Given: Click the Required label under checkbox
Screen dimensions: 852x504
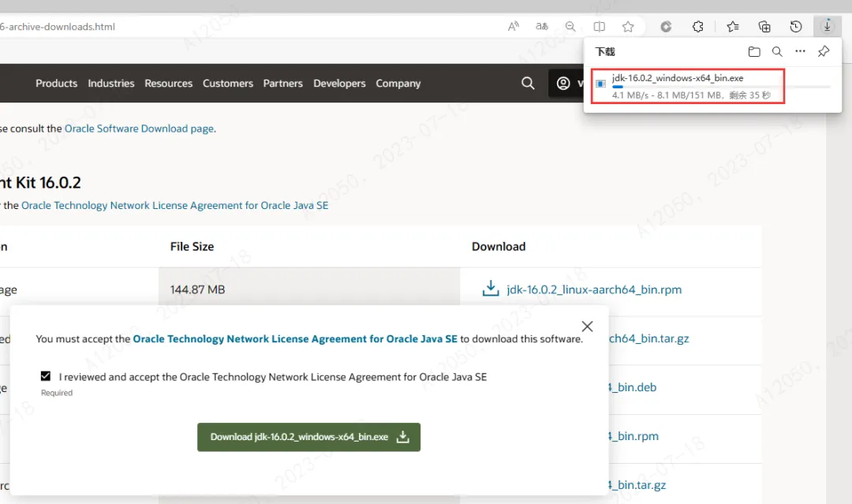Looking at the screenshot, I should coord(57,393).
